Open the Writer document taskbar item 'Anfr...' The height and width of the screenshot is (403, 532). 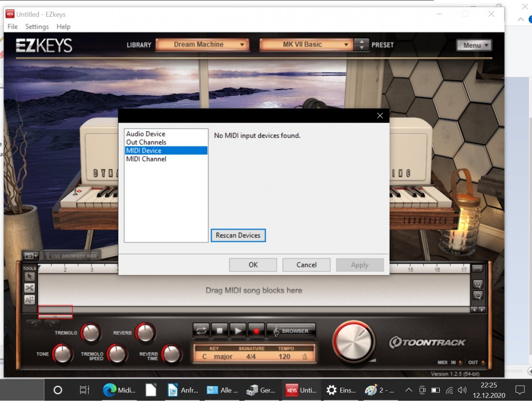point(183,390)
